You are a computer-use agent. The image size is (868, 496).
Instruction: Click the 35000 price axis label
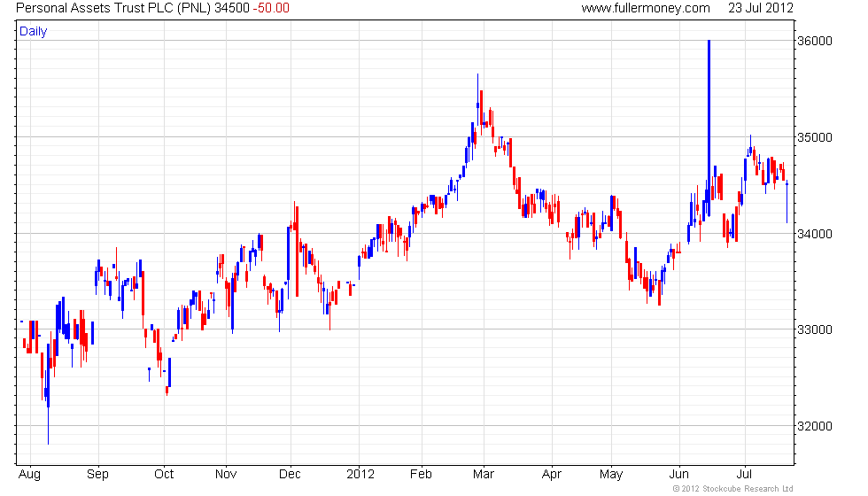[814, 137]
